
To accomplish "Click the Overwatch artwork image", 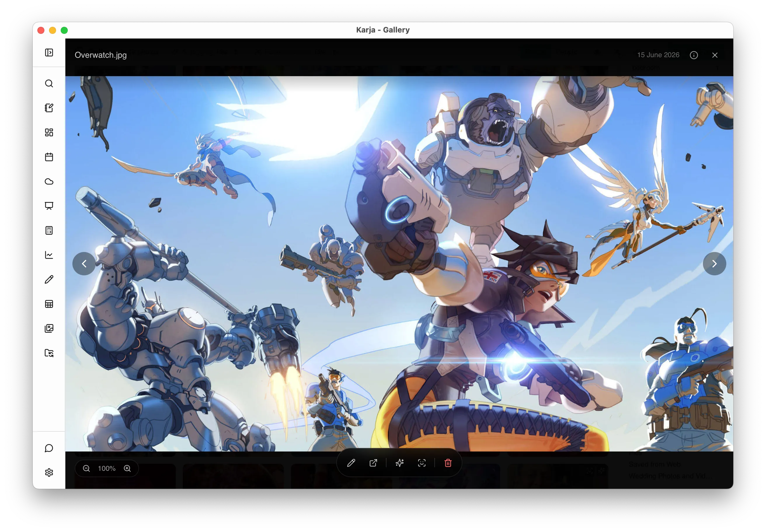I will tap(399, 264).
